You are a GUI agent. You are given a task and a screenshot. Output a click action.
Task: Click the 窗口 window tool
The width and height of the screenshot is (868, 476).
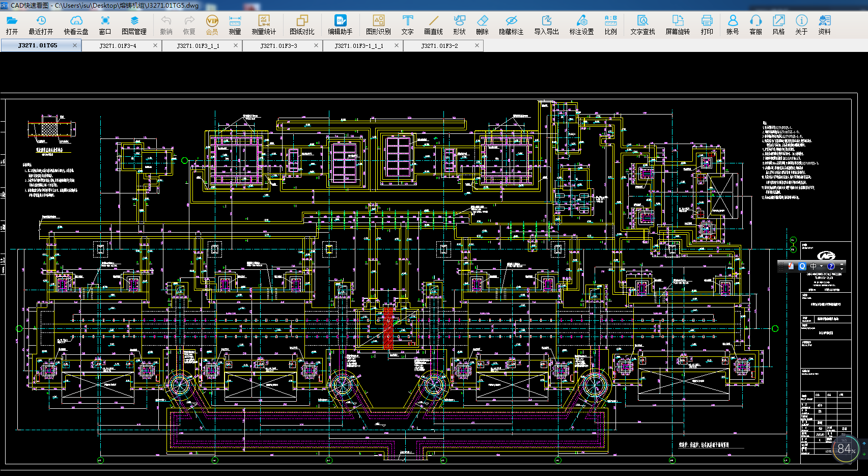point(105,25)
